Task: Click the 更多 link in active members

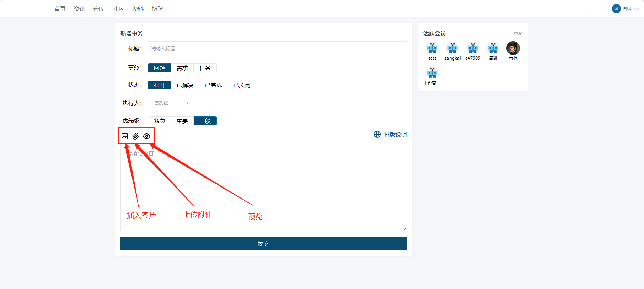Action: [x=518, y=34]
